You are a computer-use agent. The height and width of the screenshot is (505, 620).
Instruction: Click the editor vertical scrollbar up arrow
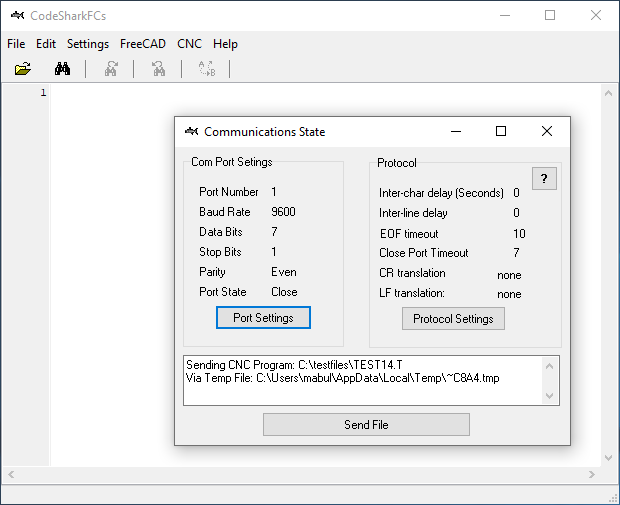click(608, 93)
